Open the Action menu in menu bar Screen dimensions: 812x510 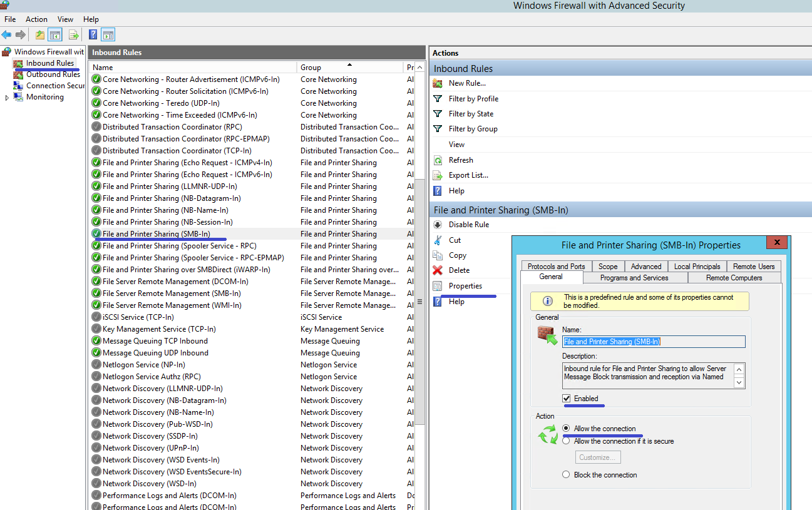click(36, 19)
